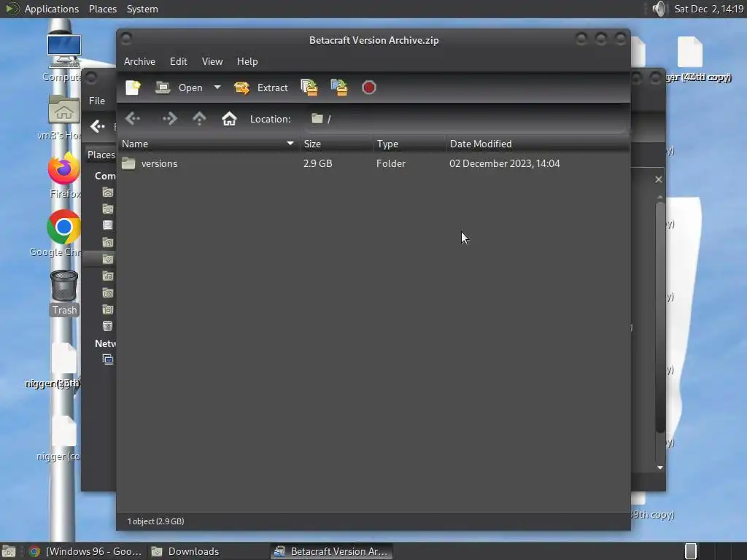The width and height of the screenshot is (747, 560).
Task: Click the back arrow in the background file manager
Action: click(x=98, y=126)
